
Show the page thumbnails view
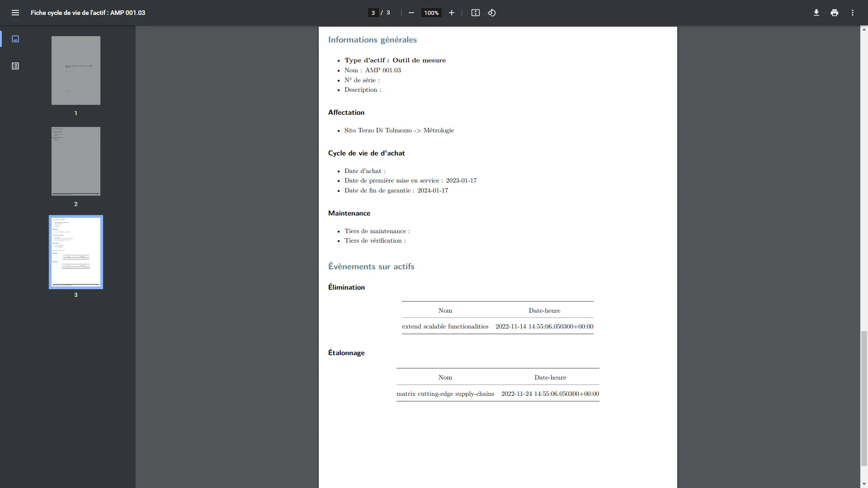pos(15,39)
